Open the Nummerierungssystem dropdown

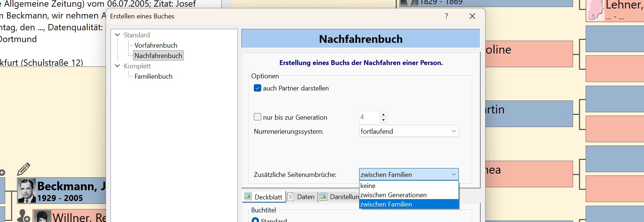point(409,132)
